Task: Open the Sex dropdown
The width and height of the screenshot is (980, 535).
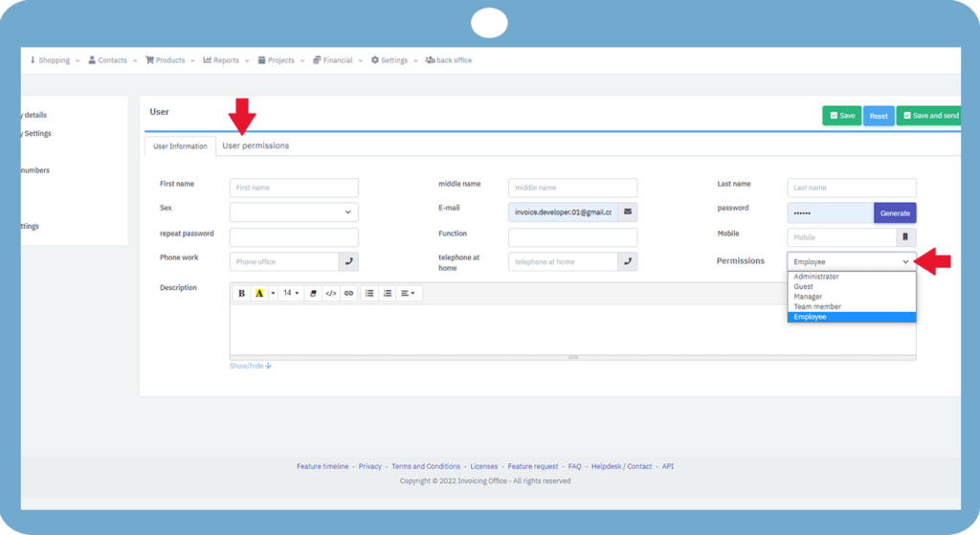Action: [294, 212]
